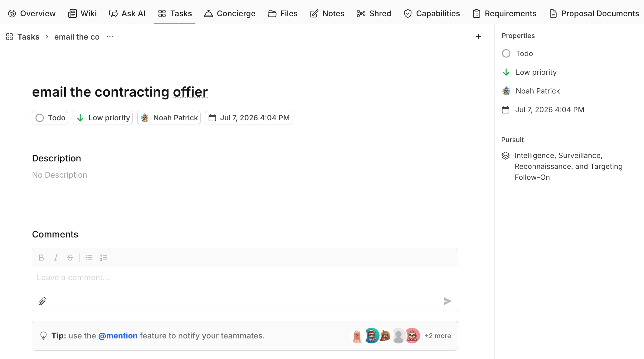Image resolution: width=644 pixels, height=359 pixels.
Task: Change assignee Noah Patrick in Properties panel
Action: pos(531,91)
